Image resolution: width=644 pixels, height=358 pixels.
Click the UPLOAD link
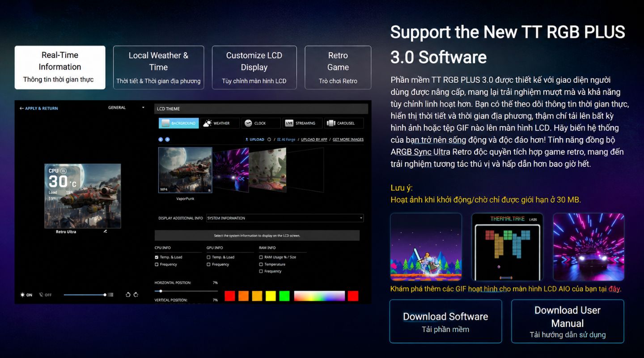tap(254, 140)
